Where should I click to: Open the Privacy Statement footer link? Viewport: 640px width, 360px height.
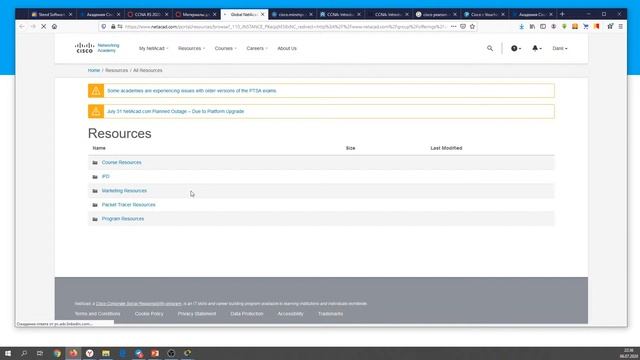[x=197, y=314]
